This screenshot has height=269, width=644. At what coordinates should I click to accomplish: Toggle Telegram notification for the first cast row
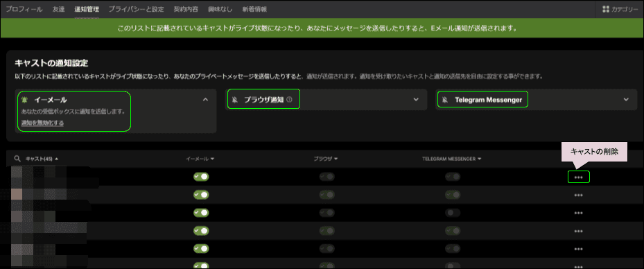pos(453,177)
